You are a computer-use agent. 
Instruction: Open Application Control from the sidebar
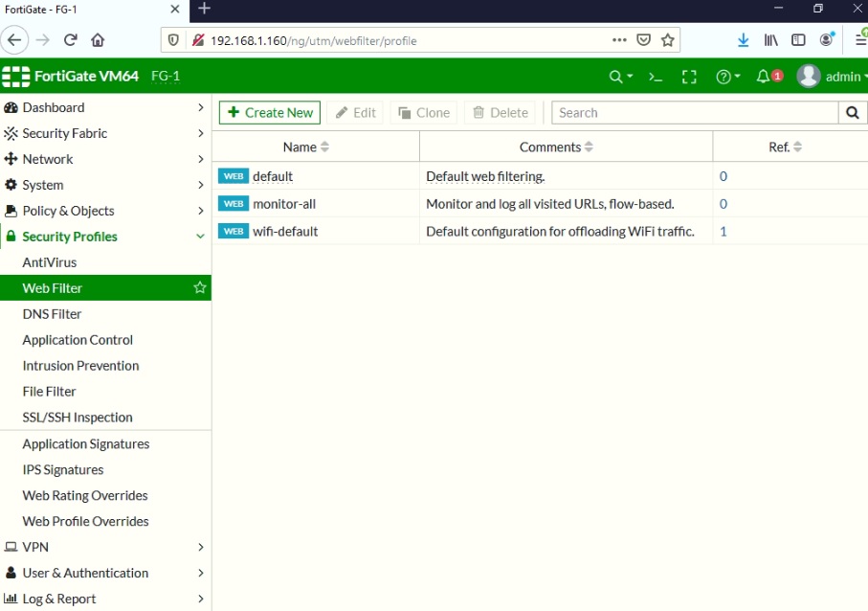78,339
